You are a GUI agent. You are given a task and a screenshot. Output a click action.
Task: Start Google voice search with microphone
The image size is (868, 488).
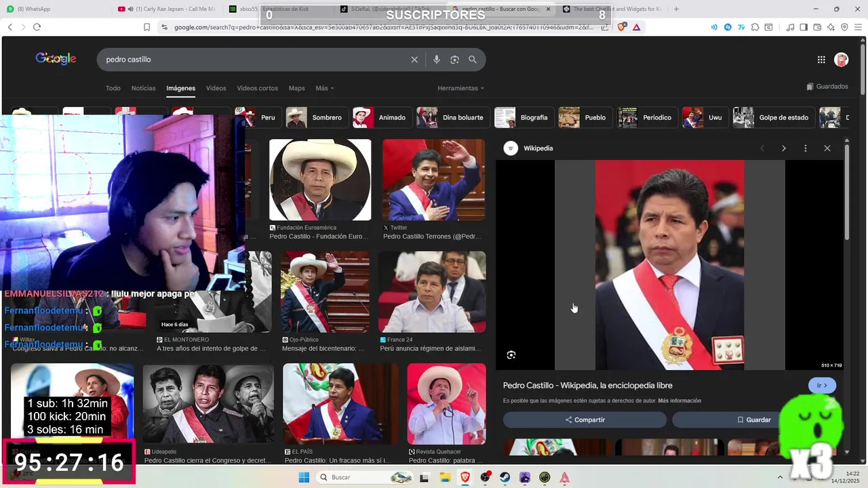click(x=437, y=60)
